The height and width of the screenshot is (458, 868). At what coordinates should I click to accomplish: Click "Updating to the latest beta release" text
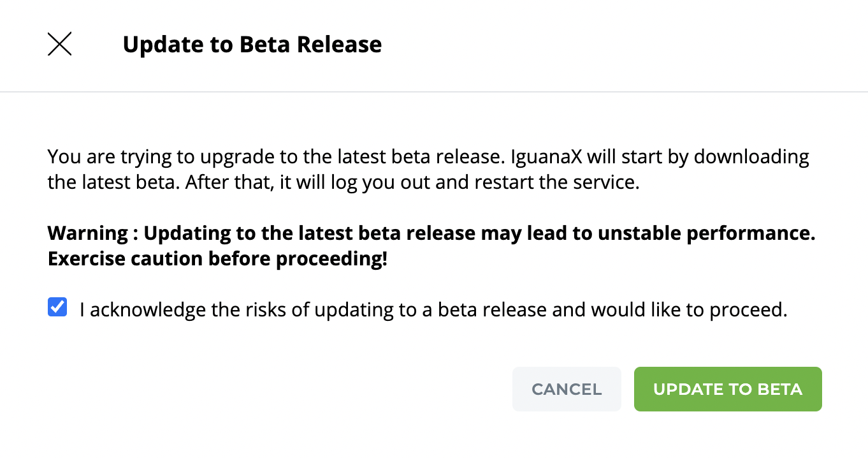[310, 233]
